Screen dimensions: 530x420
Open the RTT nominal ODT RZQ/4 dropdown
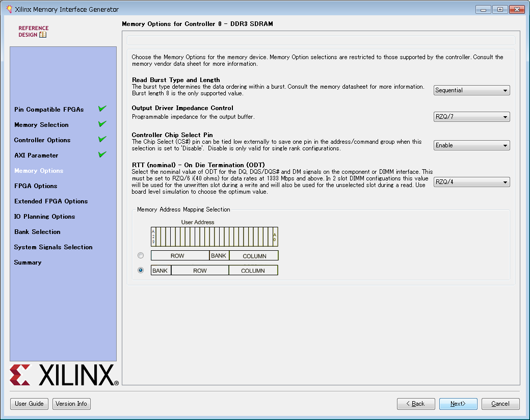point(471,182)
